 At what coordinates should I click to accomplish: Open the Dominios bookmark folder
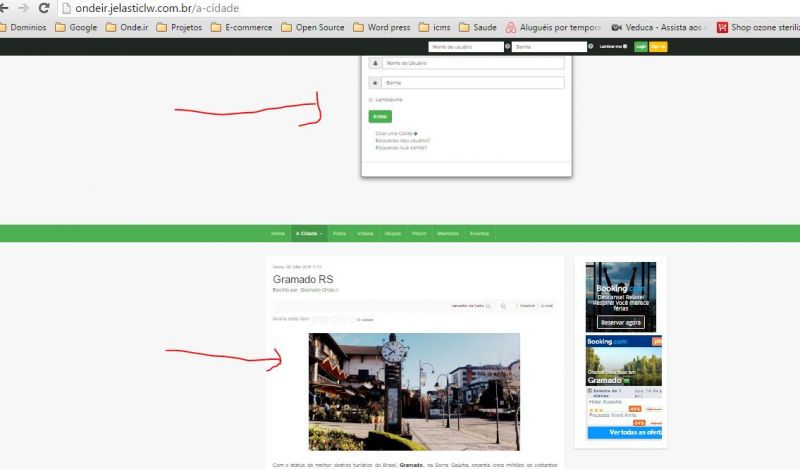[23, 28]
